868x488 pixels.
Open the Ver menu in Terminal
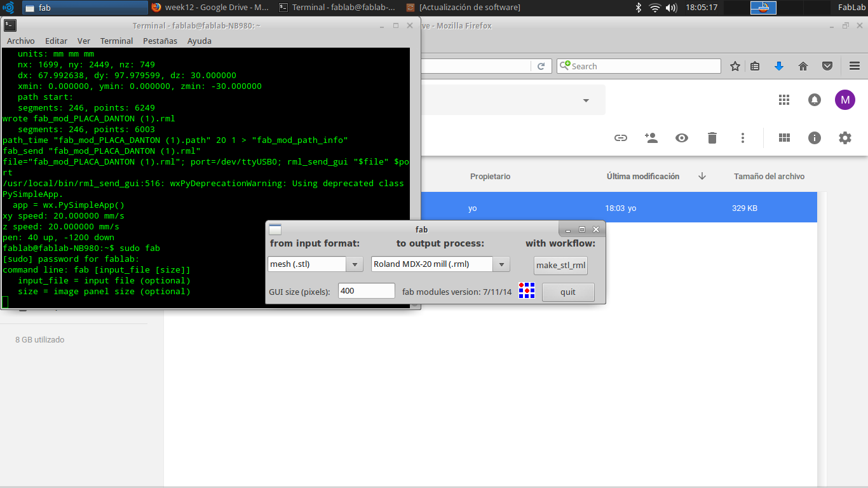click(x=84, y=41)
